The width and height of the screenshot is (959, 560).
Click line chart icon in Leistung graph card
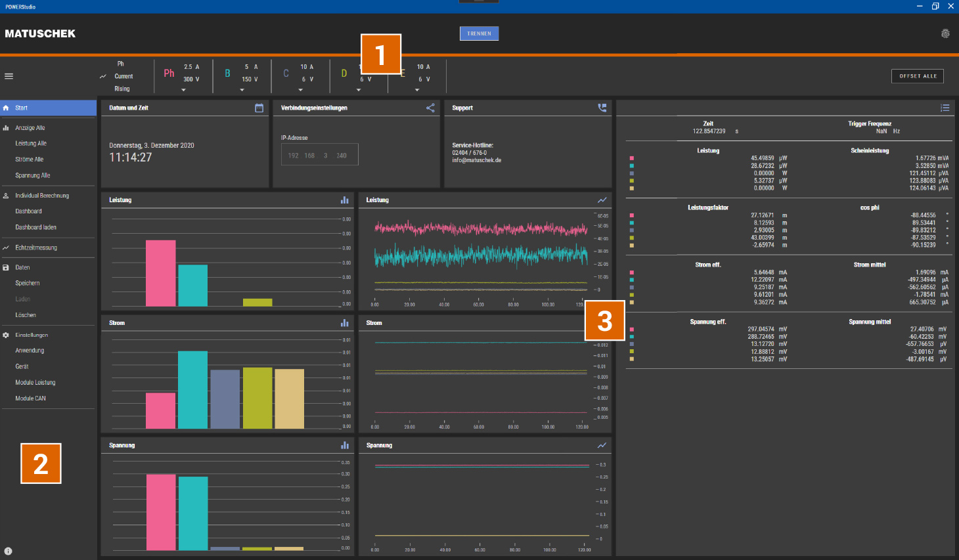pos(602,200)
